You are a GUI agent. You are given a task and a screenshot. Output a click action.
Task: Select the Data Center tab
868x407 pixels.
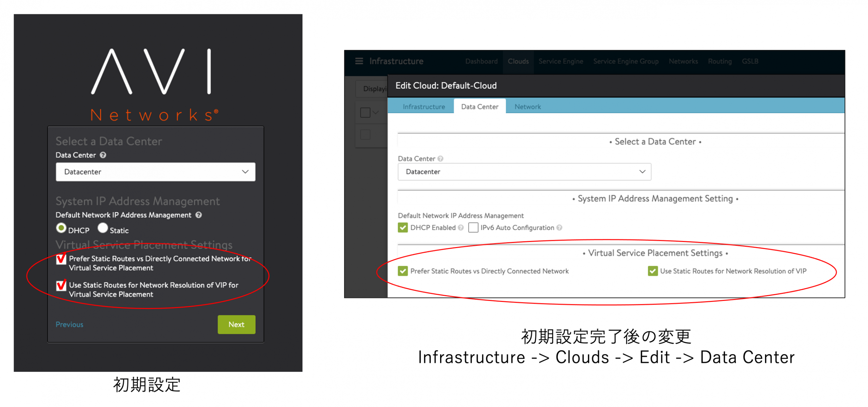(479, 107)
